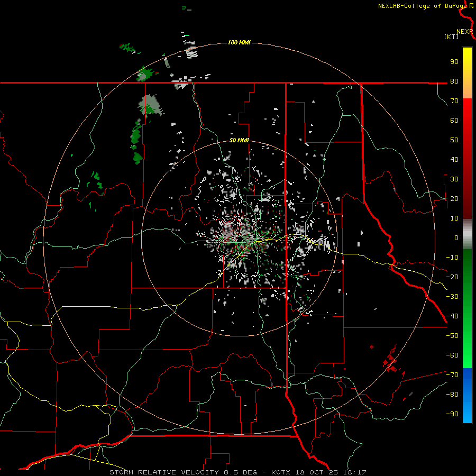Click the [KT] units label
This screenshot has height=476, width=476.
(451, 36)
